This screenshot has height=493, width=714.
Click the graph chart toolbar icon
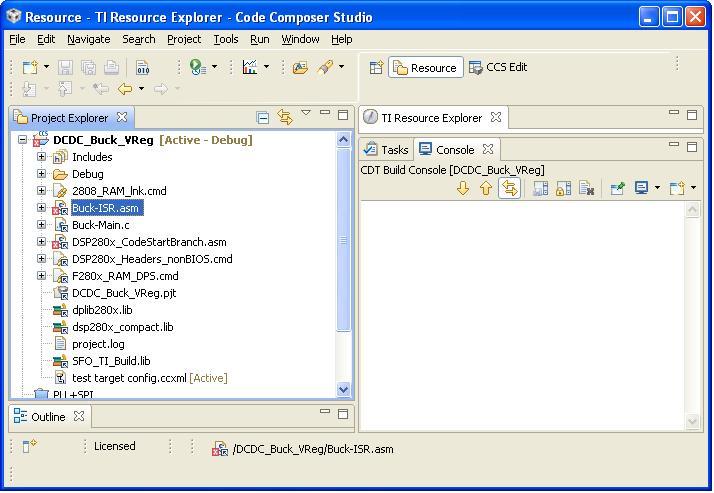(250, 67)
